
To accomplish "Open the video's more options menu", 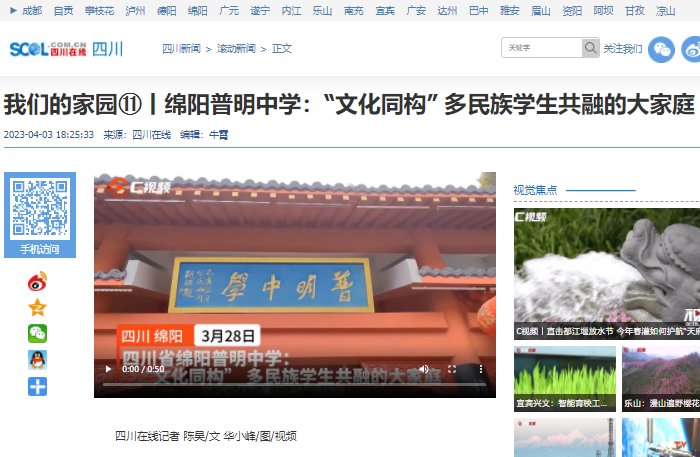I will pos(477,369).
